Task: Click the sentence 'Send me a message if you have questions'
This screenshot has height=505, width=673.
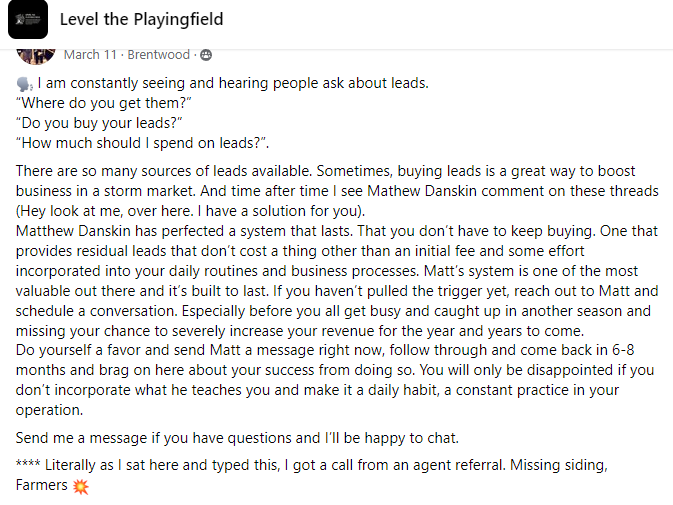Action: pyautogui.click(x=237, y=438)
